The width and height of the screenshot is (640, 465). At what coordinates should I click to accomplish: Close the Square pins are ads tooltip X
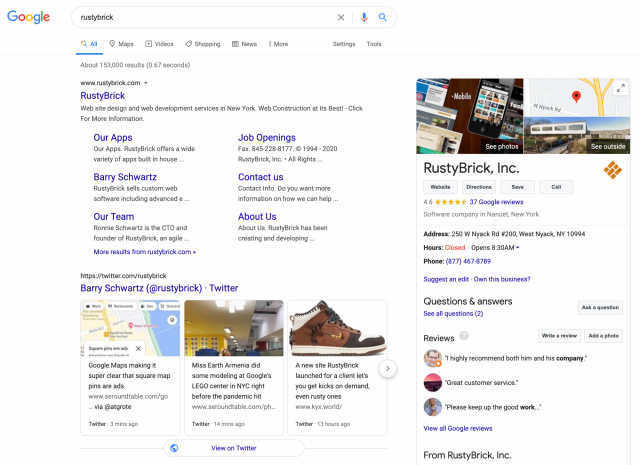coord(138,348)
